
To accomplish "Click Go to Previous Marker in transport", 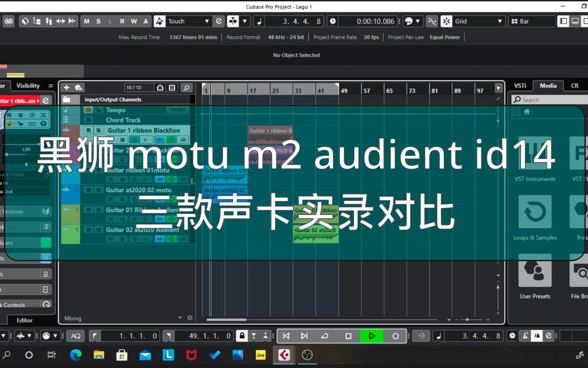I will pyautogui.click(x=286, y=336).
